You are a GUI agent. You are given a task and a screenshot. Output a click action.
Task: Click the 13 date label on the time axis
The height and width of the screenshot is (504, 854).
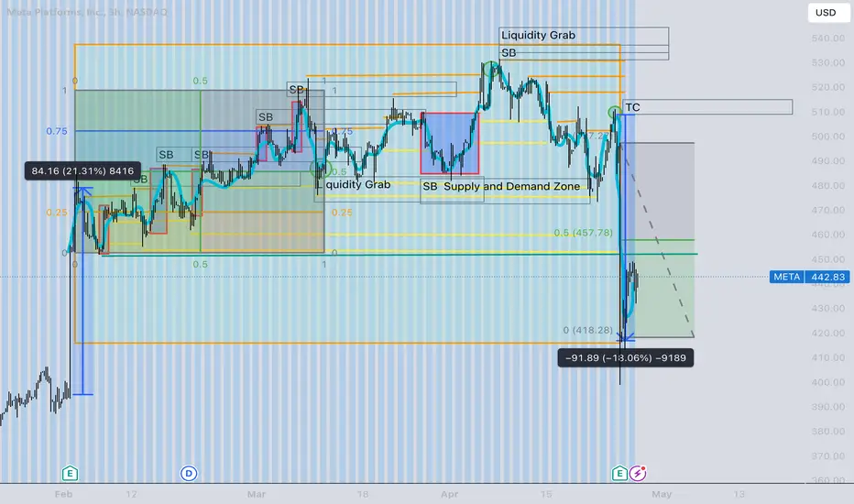[x=739, y=494]
